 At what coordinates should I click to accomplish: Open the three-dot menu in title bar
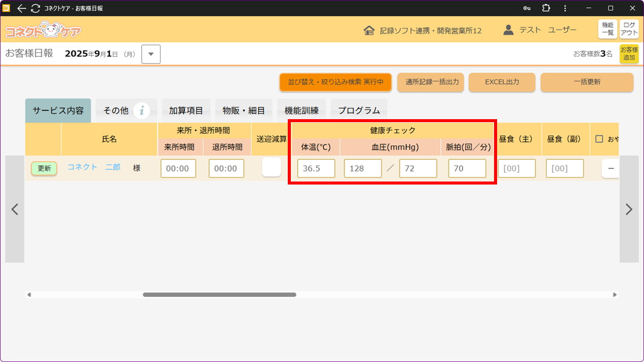coord(565,8)
